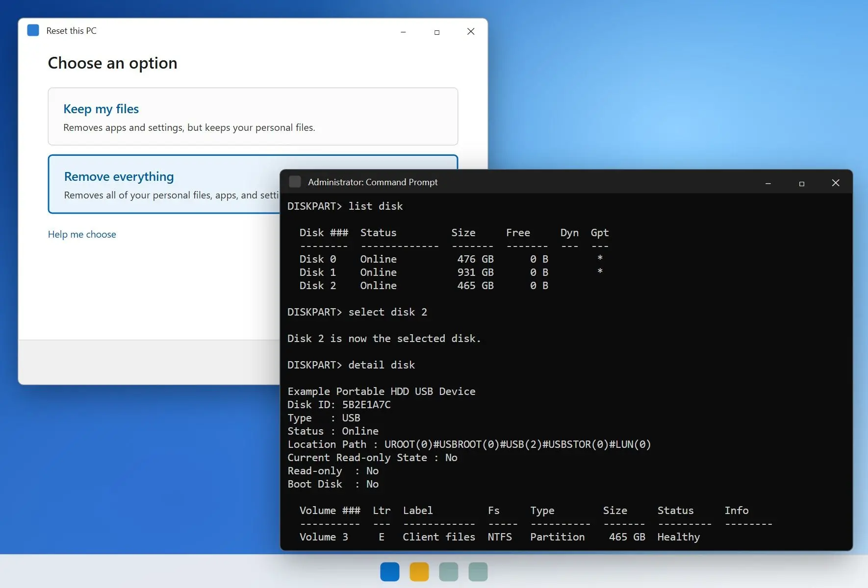The height and width of the screenshot is (588, 868).
Task: Close the Reset this PC window
Action: [471, 31]
